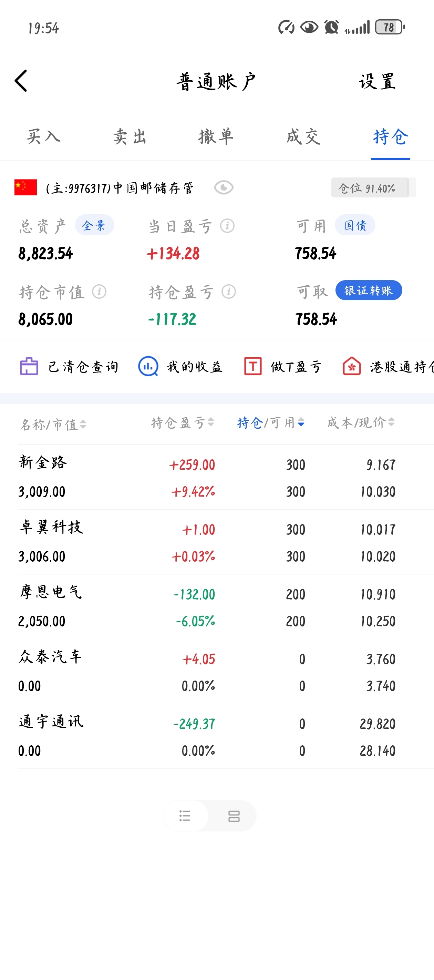
Task: Sort by 名称/市值 column header
Action: (x=53, y=424)
